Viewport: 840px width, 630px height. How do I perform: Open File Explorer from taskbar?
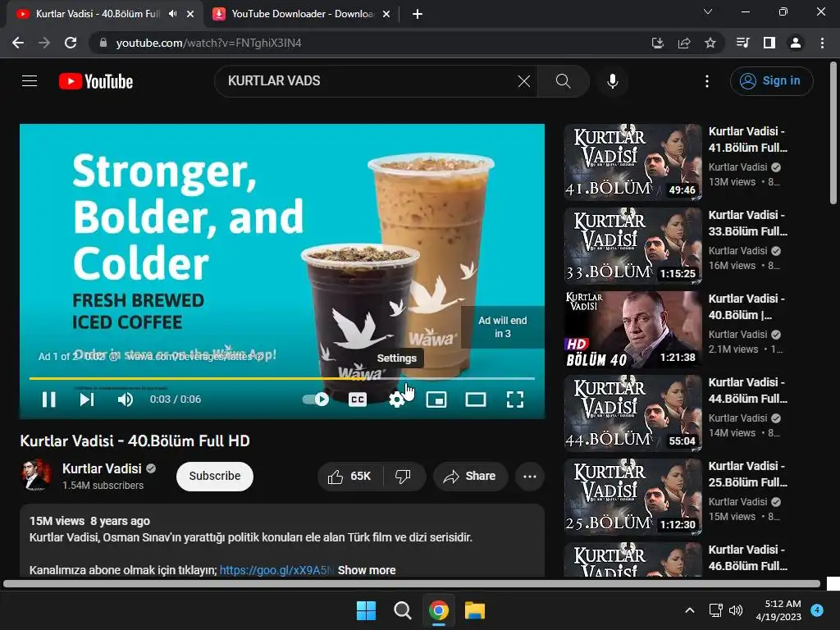click(475, 610)
